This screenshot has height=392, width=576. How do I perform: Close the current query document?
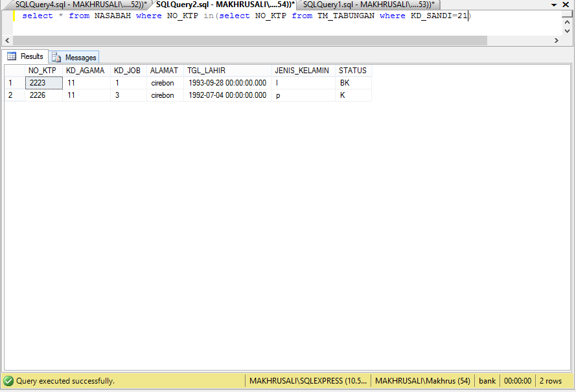point(566,5)
